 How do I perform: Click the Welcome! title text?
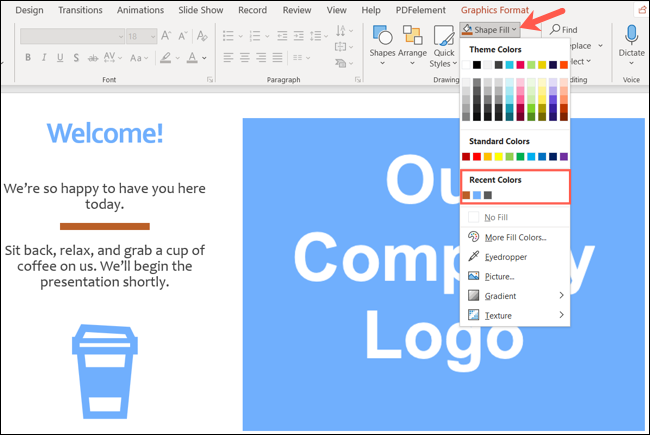(x=104, y=132)
